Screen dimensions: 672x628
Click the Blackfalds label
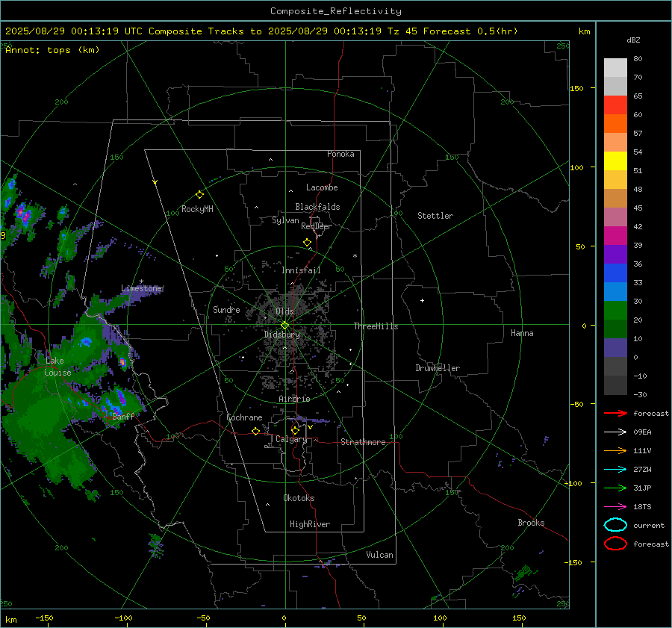(x=317, y=207)
